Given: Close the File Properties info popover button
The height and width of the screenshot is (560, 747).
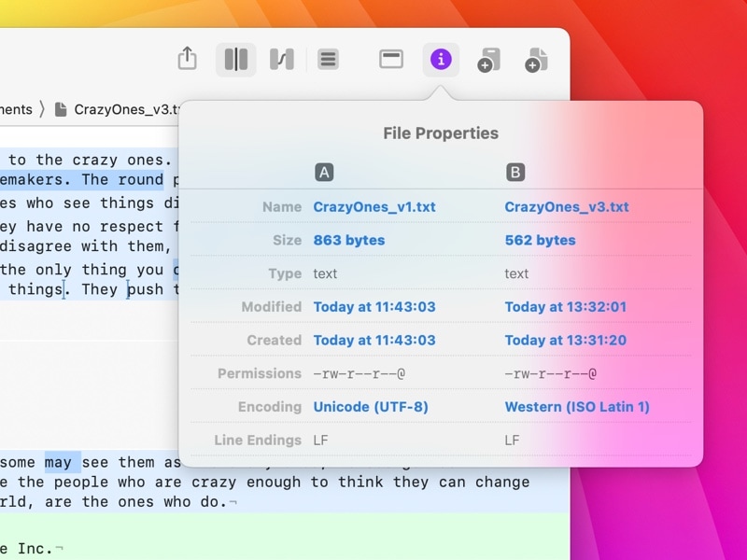Looking at the screenshot, I should (441, 60).
